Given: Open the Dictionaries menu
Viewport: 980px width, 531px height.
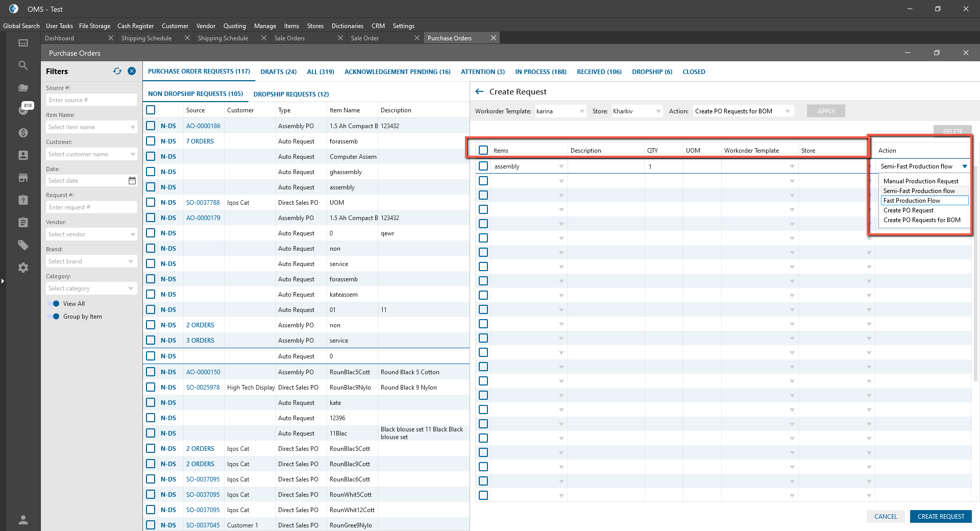Looking at the screenshot, I should pyautogui.click(x=347, y=26).
